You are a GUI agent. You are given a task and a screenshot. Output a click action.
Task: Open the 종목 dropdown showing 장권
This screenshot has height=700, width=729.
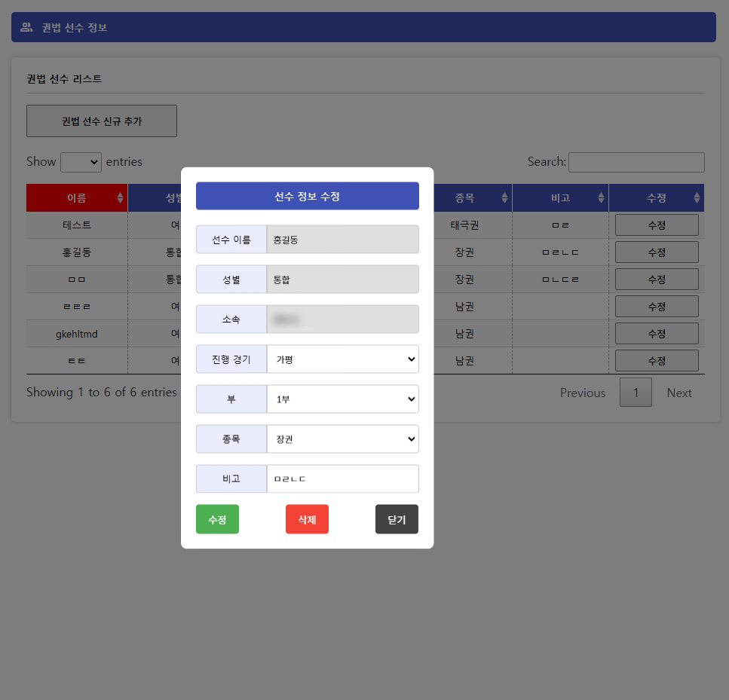[342, 439]
